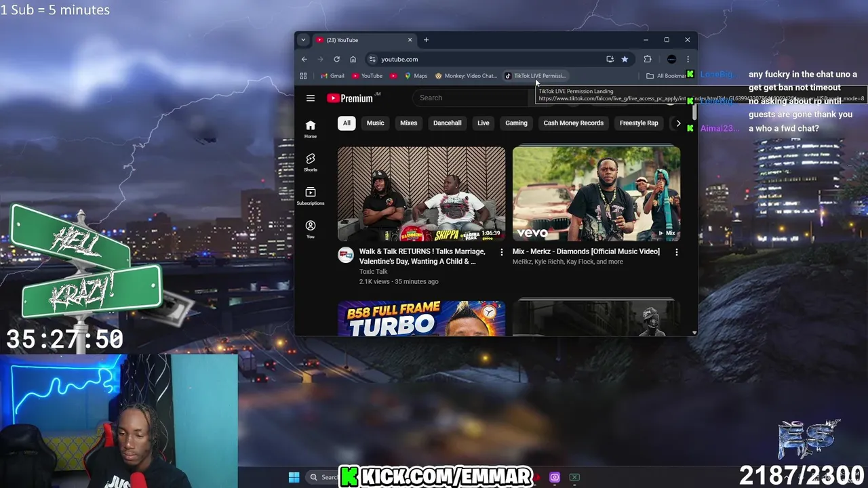Open the All Bookmarks folder
Image resolution: width=868 pixels, height=488 pixels.
(x=667, y=76)
